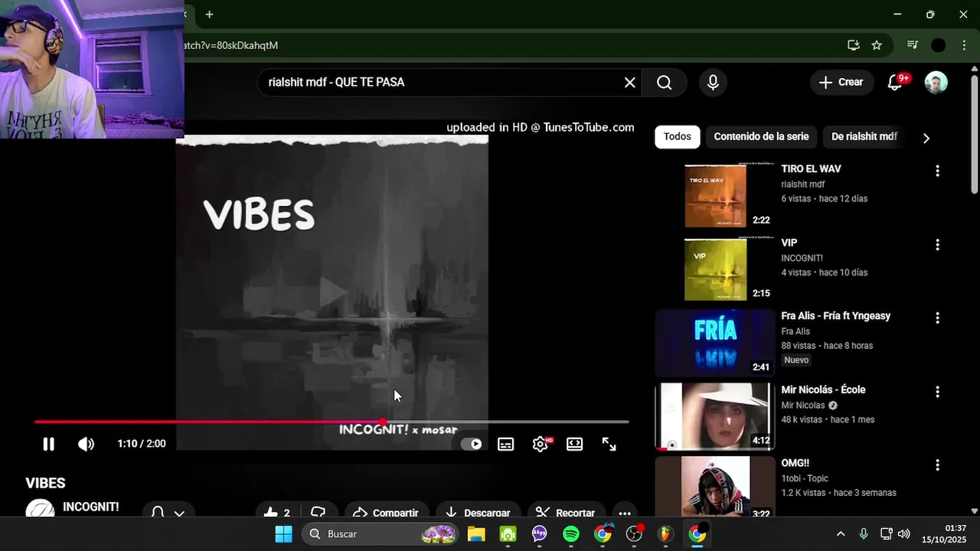Screen dimensions: 980x551
Task: Like the VIBES video
Action: pos(277,513)
